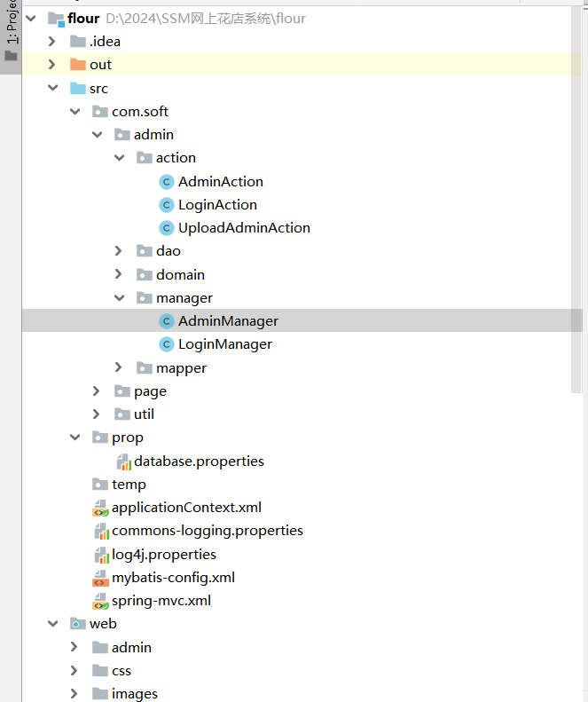Select the commons-logging.properties file
Viewport: 588px width, 702px height.
point(207,531)
